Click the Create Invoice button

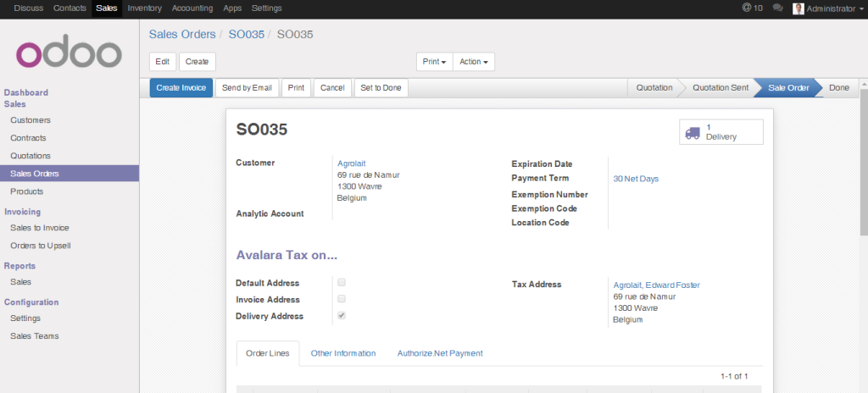(x=181, y=88)
